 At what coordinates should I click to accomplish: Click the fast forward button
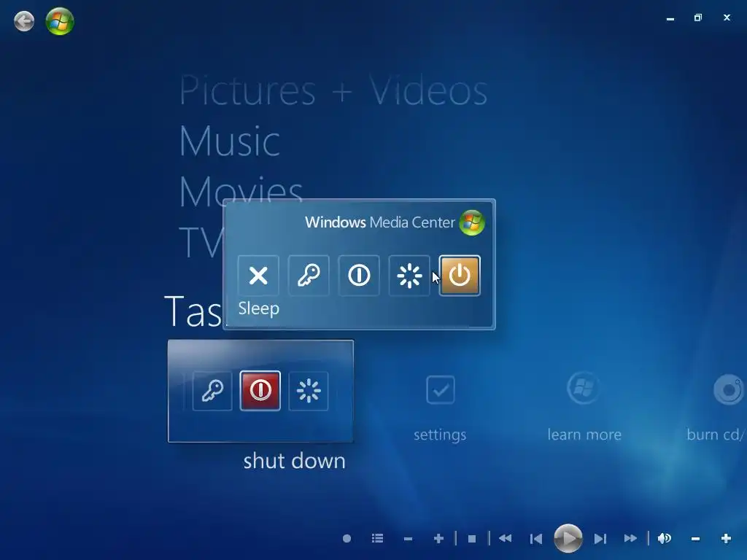coord(631,539)
